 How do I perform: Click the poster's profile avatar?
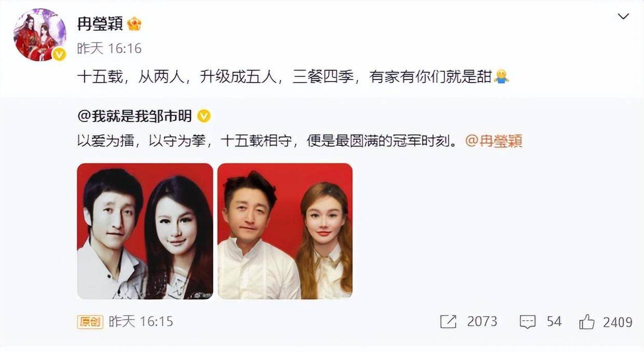(x=40, y=35)
